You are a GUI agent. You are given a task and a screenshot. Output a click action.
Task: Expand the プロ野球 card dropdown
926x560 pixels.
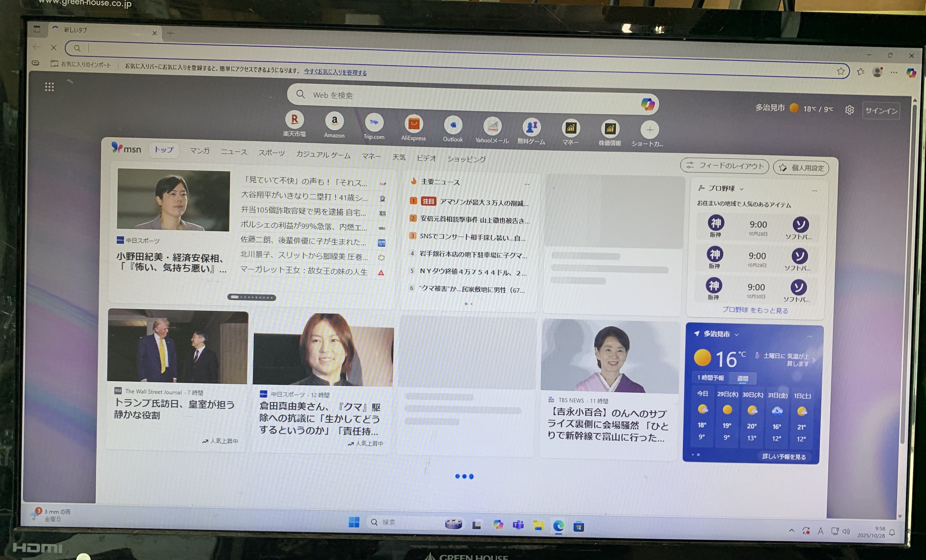coord(742,189)
